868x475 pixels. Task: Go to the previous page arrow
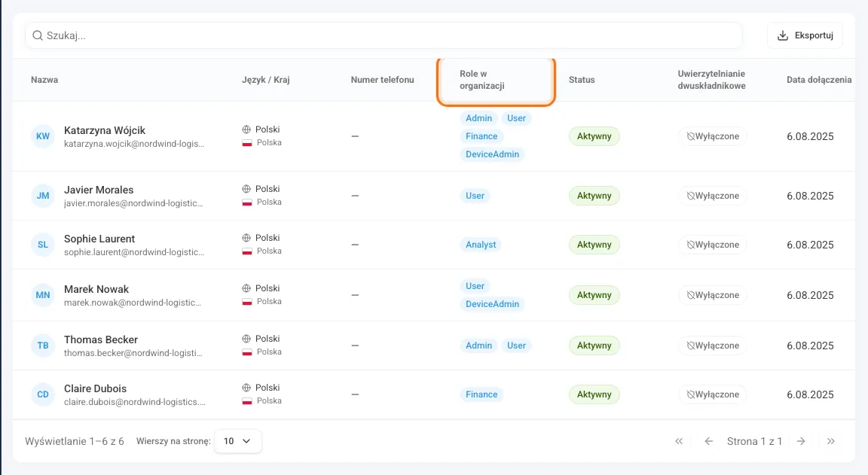pos(708,441)
